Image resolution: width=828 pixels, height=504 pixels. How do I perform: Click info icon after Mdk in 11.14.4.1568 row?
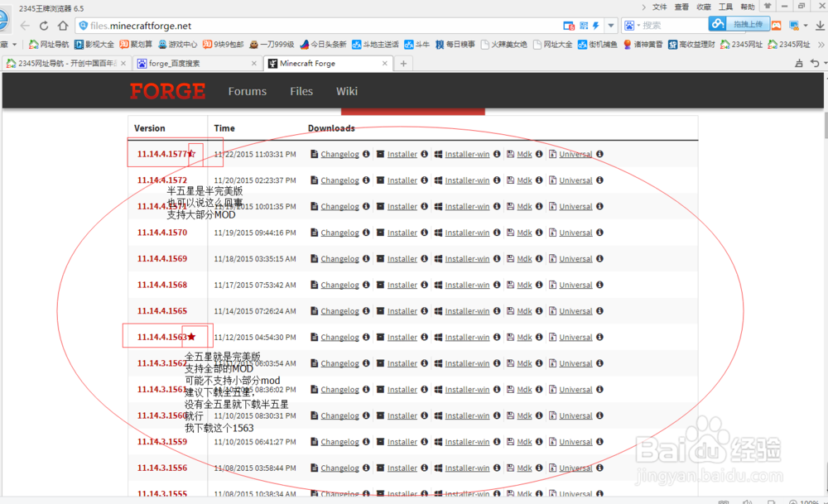(539, 285)
